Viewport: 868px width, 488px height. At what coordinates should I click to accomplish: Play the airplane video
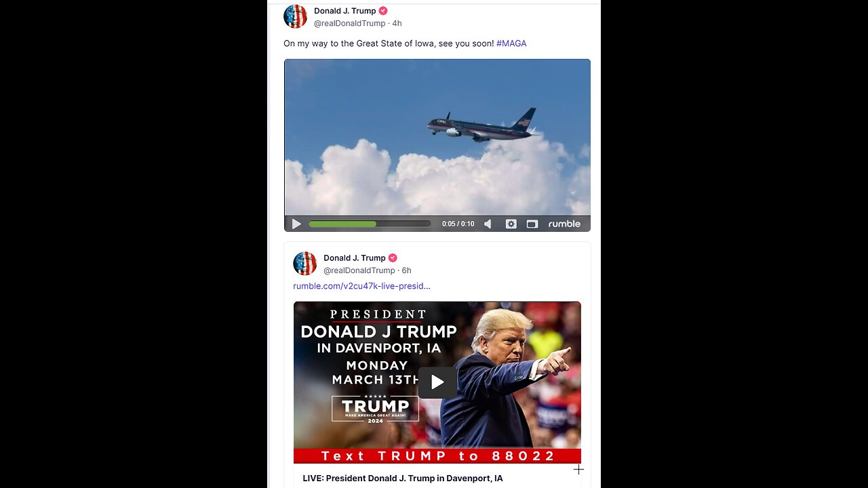click(296, 224)
